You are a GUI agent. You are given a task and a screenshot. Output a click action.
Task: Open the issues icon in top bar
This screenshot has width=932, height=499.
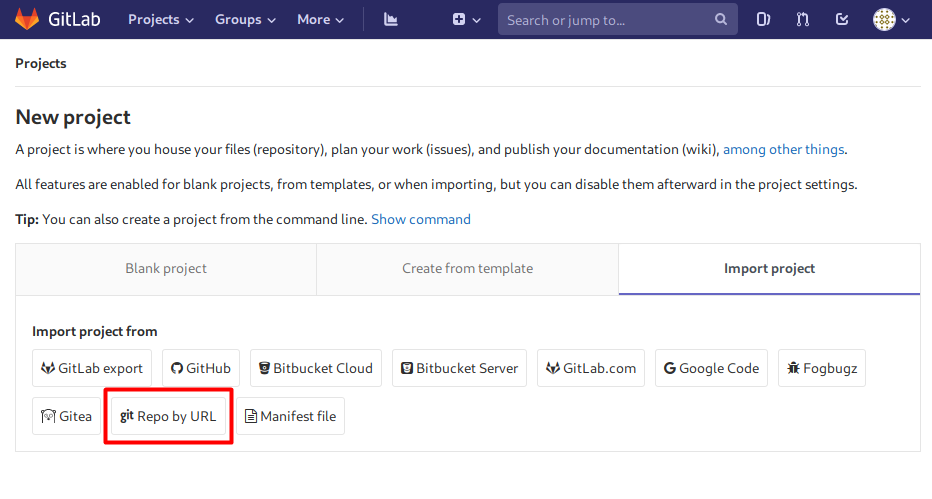pos(763,19)
